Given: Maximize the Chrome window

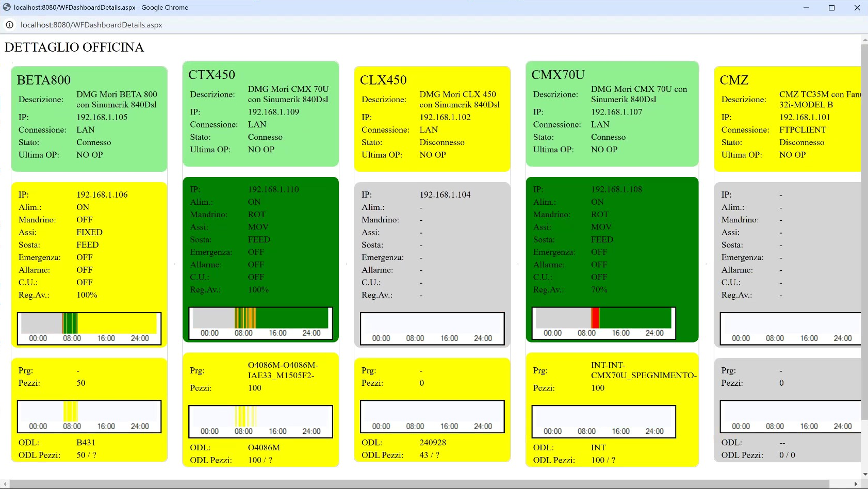Looking at the screenshot, I should pos(831,8).
